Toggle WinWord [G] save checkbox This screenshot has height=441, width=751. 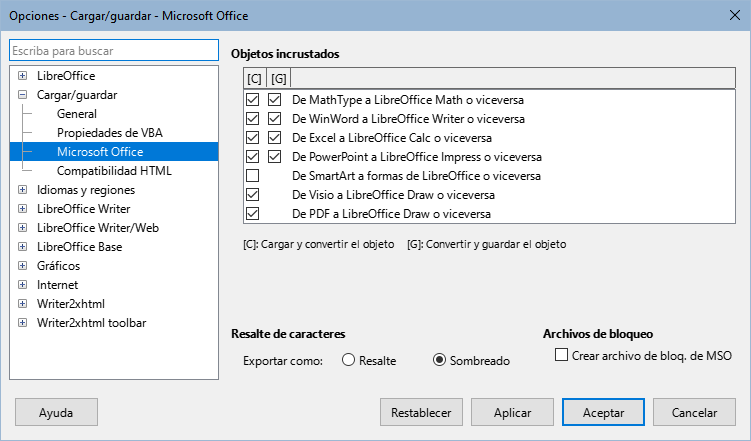click(x=274, y=119)
